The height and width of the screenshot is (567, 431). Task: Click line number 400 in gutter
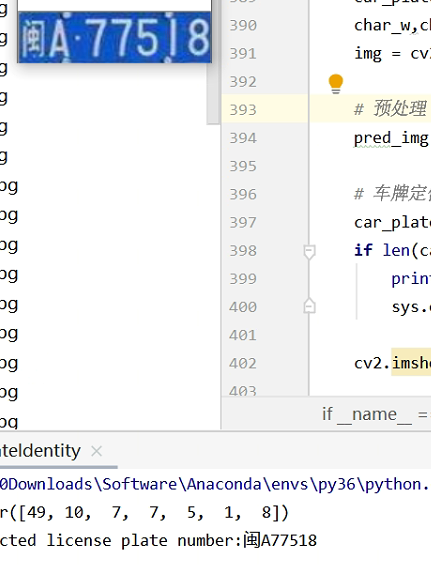(x=243, y=307)
